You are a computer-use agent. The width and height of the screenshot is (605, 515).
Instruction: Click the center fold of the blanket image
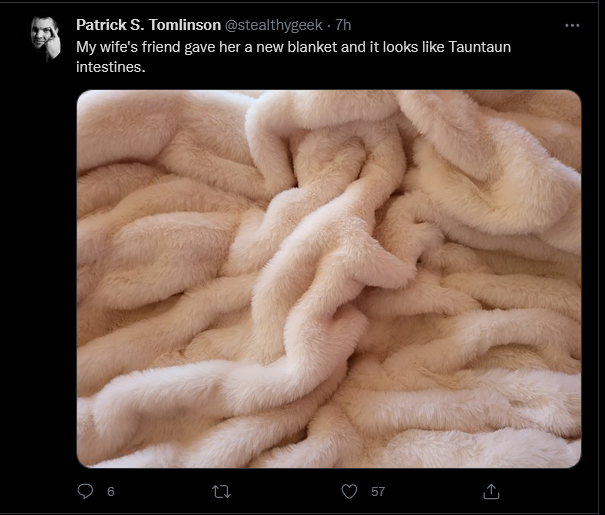(329, 279)
